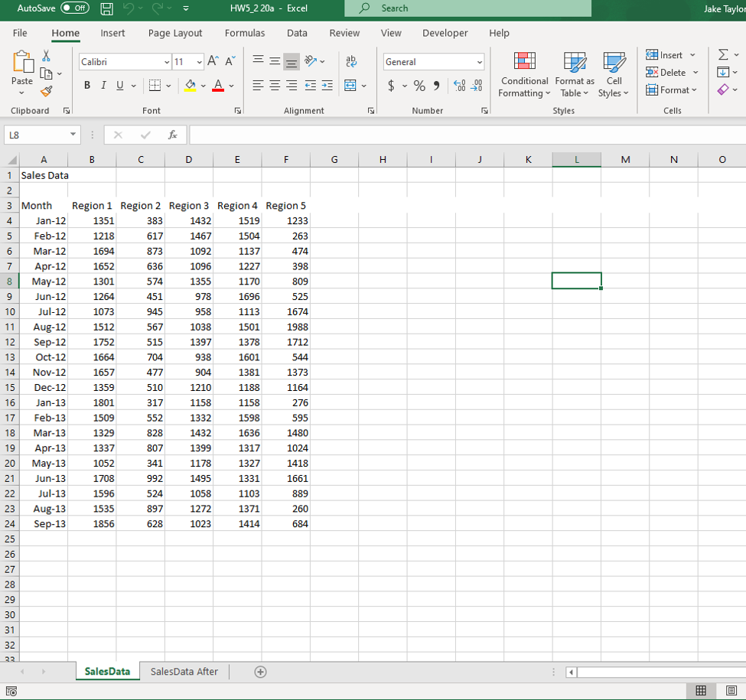
Task: Select the Italic formatting icon
Action: click(x=103, y=85)
